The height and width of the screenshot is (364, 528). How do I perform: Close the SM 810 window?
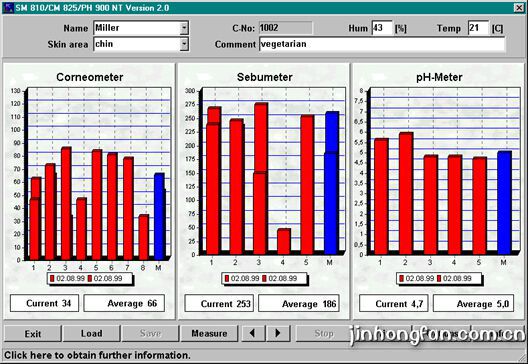click(x=519, y=8)
